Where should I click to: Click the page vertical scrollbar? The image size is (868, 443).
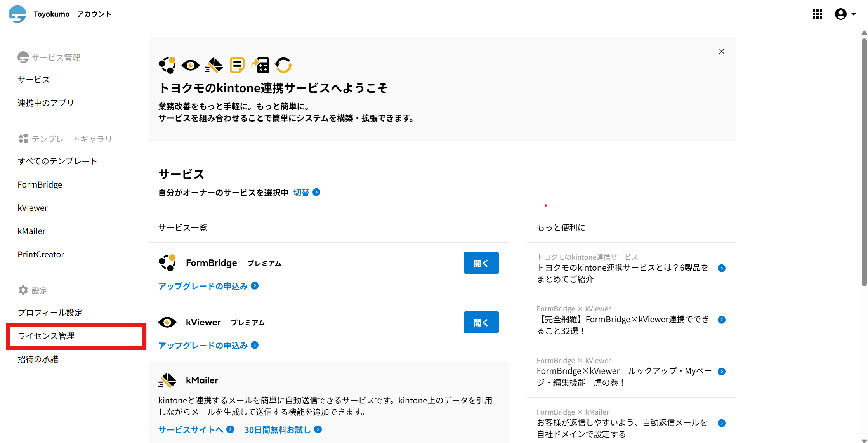tap(864, 163)
